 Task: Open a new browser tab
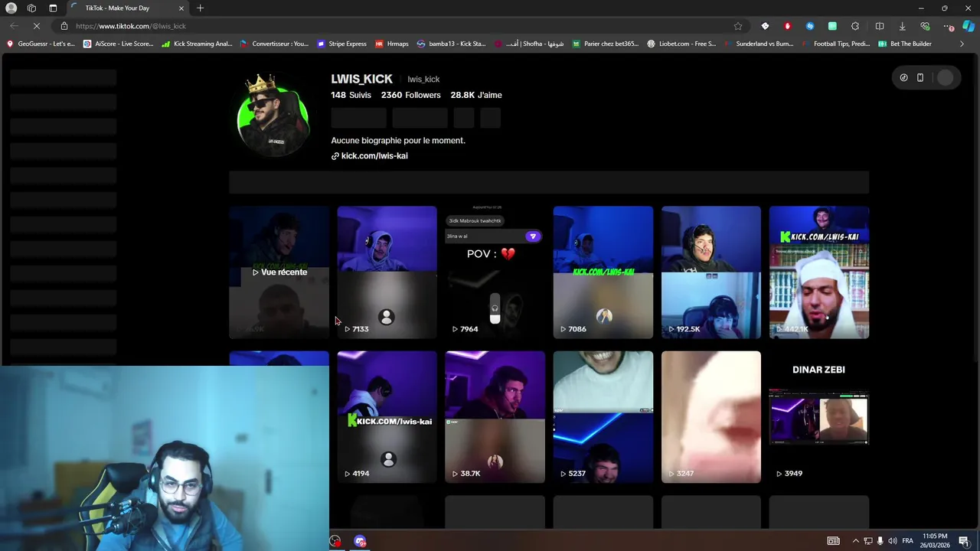click(x=200, y=8)
